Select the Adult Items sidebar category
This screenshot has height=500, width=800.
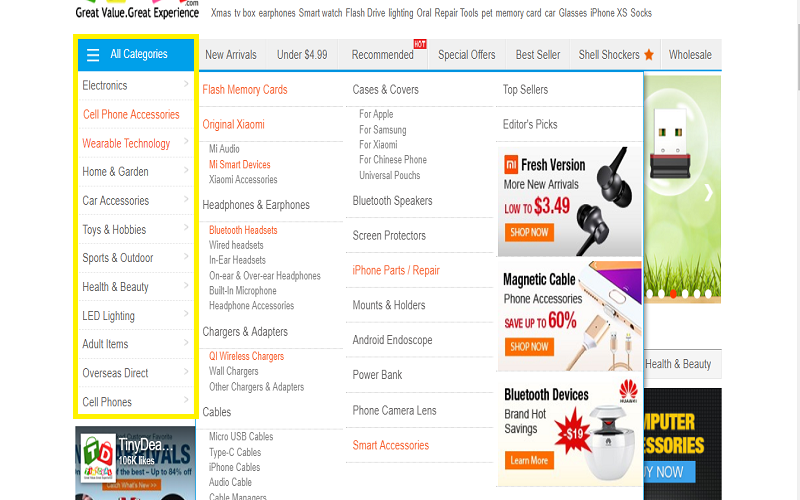[x=105, y=344]
